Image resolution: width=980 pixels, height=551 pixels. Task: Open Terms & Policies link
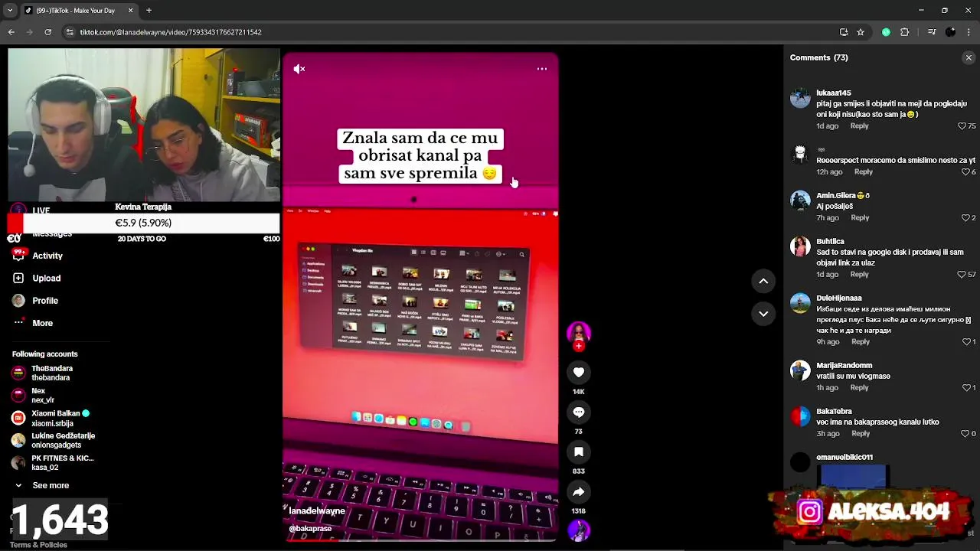38,545
